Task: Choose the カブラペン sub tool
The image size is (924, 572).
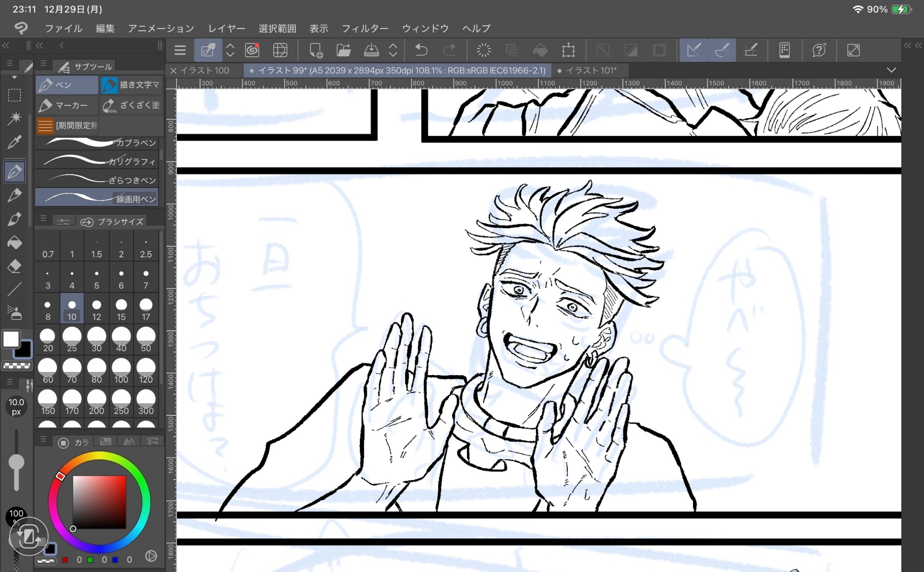Action: tap(97, 143)
